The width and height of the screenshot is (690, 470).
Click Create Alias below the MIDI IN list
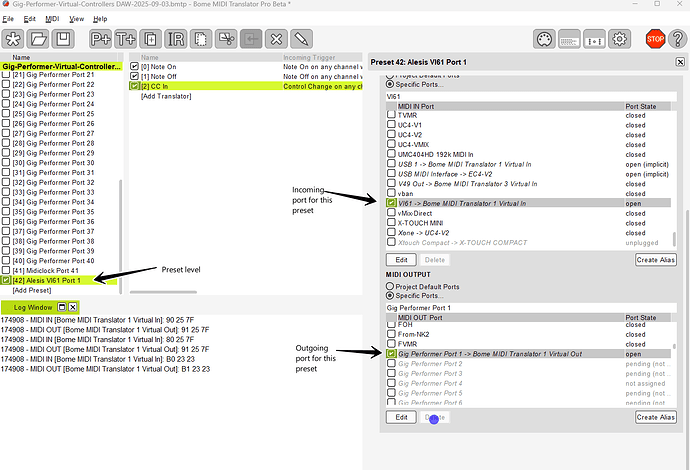coord(655,260)
